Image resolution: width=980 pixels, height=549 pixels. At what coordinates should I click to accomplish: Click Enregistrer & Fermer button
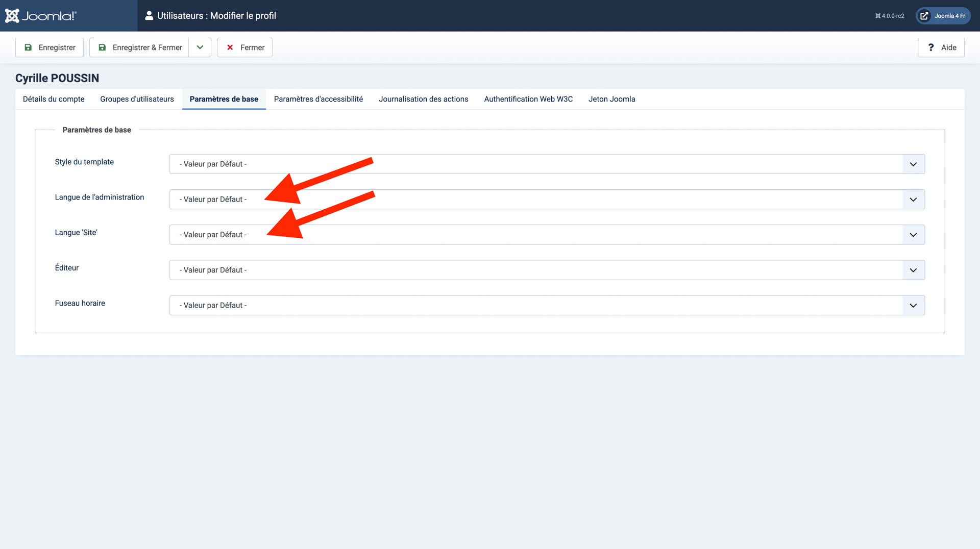tap(139, 47)
